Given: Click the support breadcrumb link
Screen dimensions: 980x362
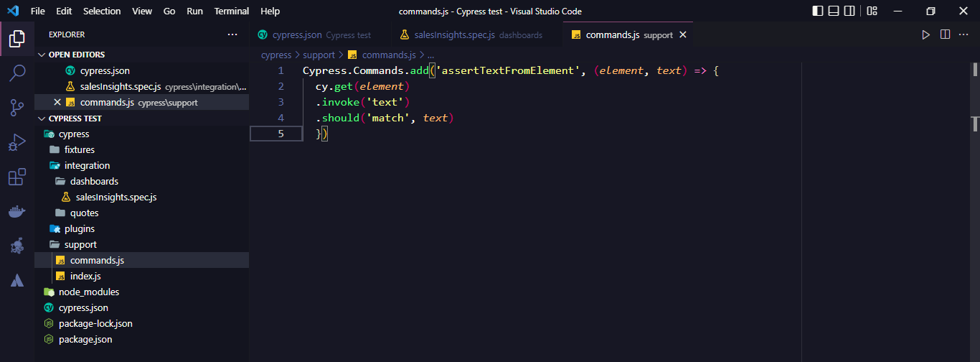Looking at the screenshot, I should (x=319, y=55).
